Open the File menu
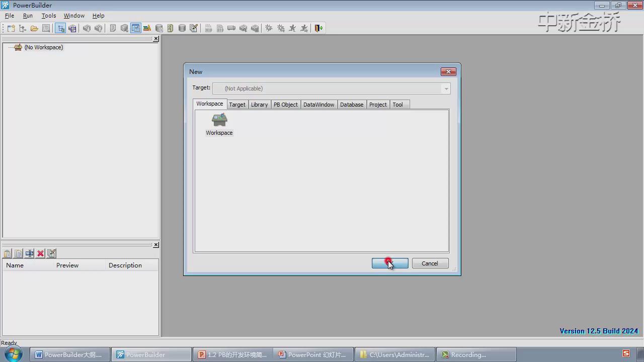This screenshot has height=362, width=644. coord(10,16)
